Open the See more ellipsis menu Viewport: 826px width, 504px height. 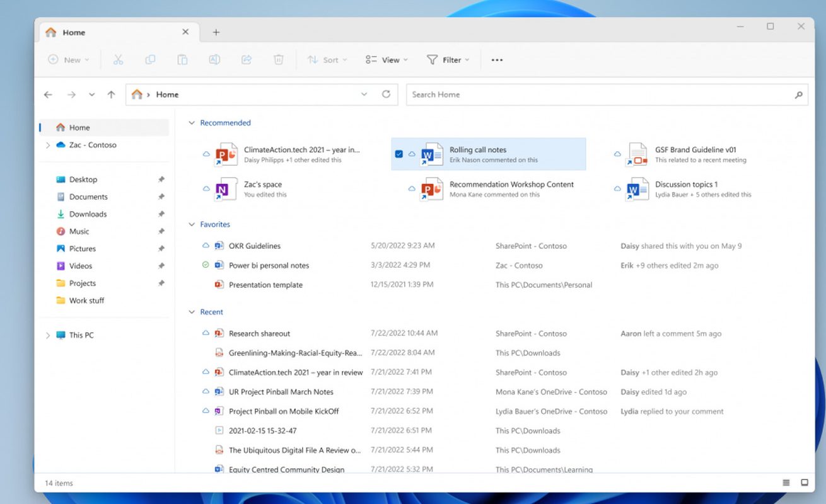pos(497,60)
